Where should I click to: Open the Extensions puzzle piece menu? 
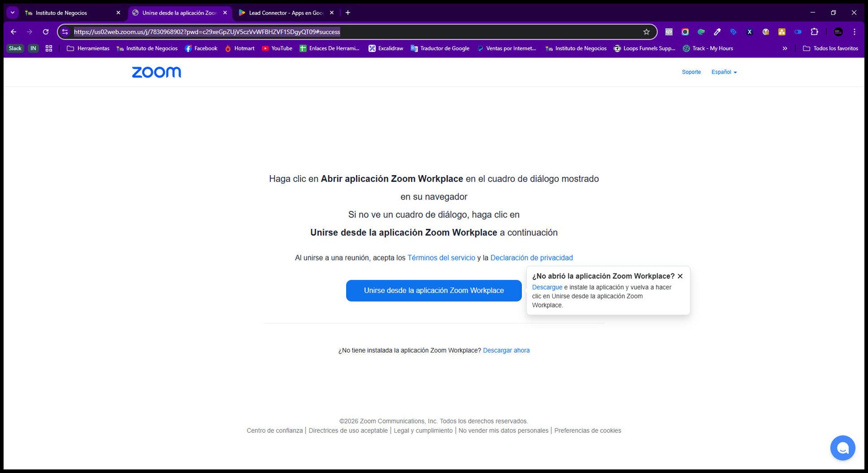[x=814, y=32]
